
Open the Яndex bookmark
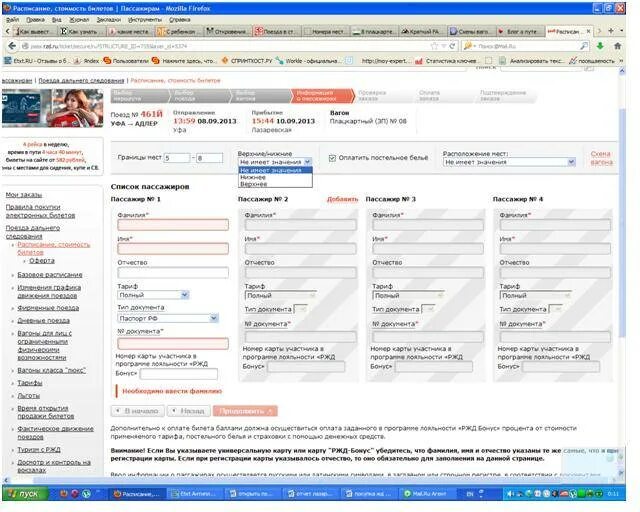(x=86, y=61)
